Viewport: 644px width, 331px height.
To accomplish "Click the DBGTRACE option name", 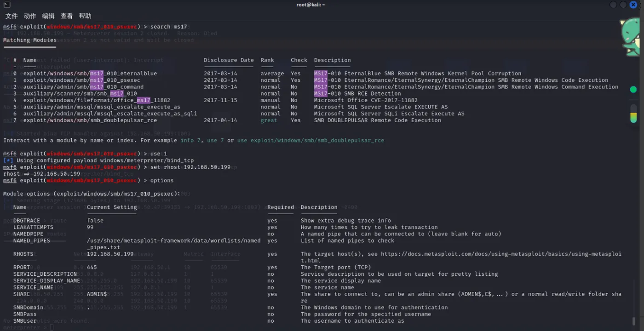I will [x=27, y=221].
